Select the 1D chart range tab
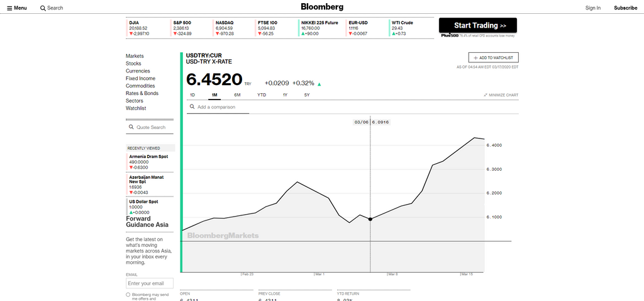The width and height of the screenshot is (644, 301). (192, 95)
